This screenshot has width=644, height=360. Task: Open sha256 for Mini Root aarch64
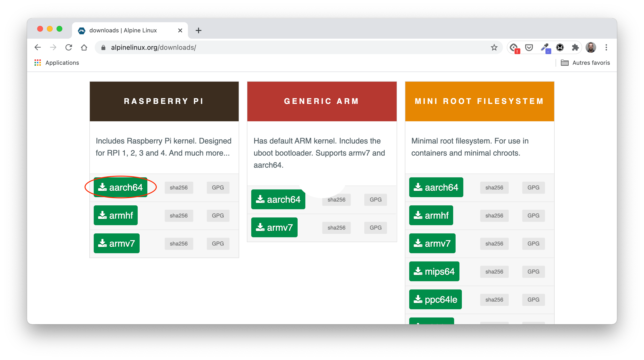[x=494, y=187]
